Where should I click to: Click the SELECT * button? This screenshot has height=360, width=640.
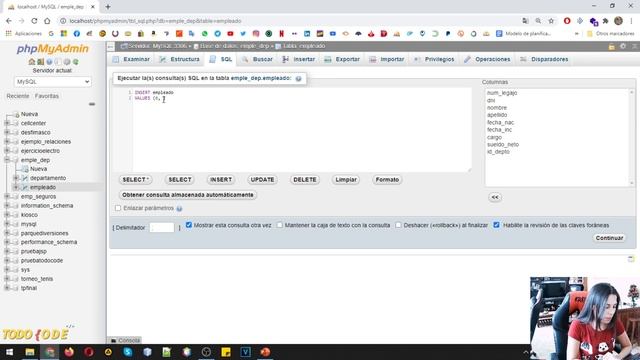click(136, 180)
